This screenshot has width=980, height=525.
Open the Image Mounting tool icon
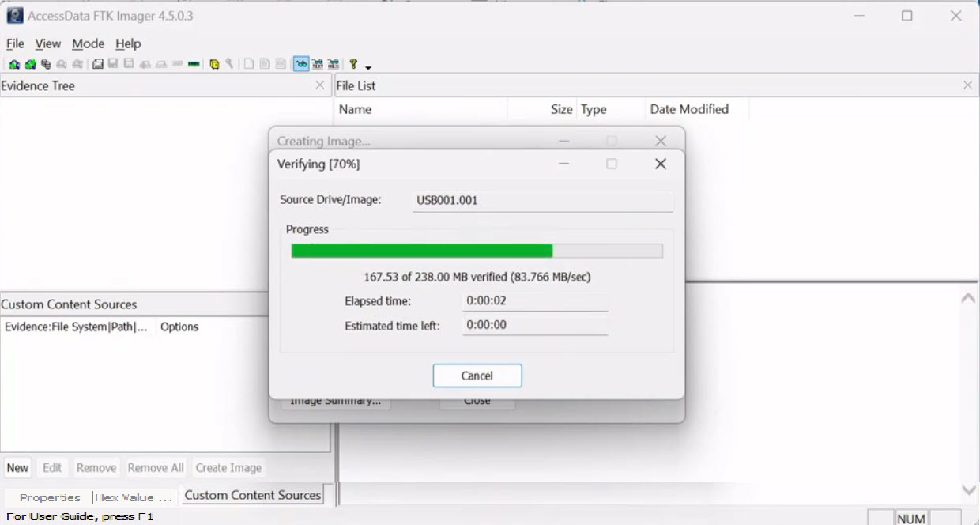tap(46, 64)
